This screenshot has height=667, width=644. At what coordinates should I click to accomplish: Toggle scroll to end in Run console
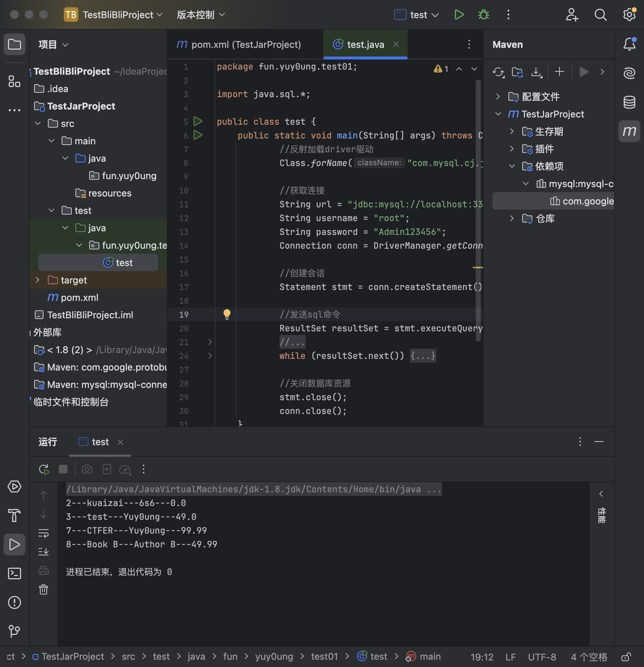click(44, 552)
